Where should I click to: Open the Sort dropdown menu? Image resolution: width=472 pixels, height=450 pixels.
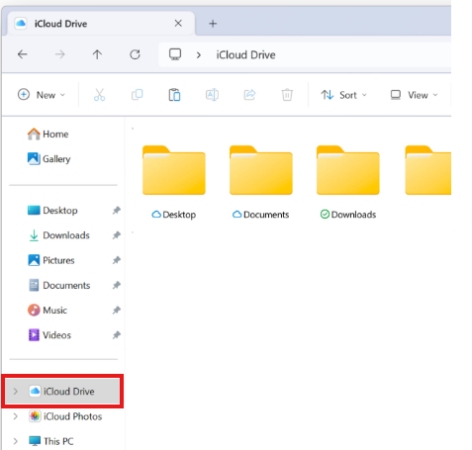[344, 95]
